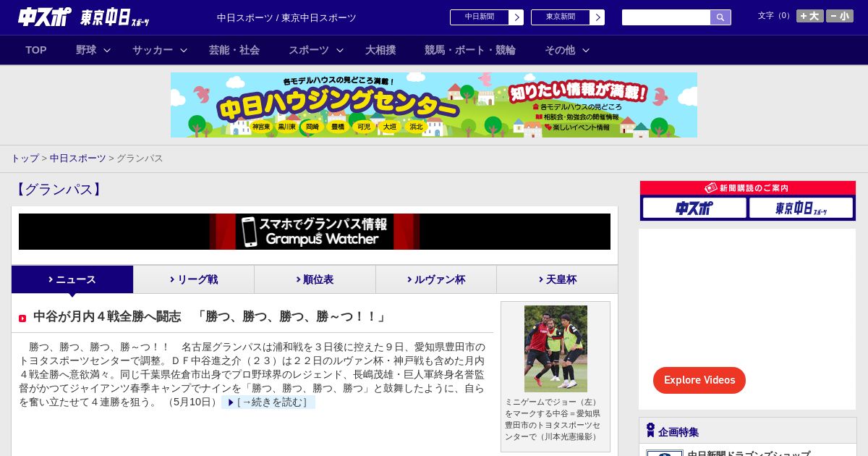This screenshot has width=868, height=456.
Task: Open 大相撲 navigation item
Action: pos(380,50)
